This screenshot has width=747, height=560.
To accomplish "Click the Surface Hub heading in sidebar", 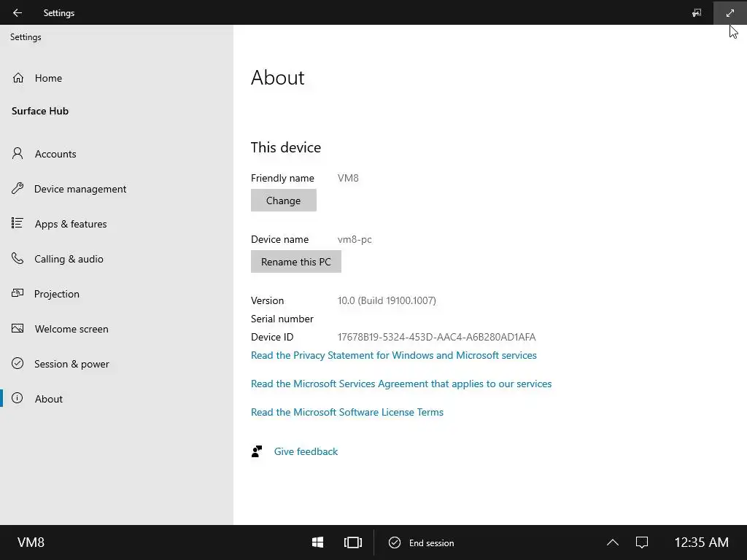I will pyautogui.click(x=40, y=111).
